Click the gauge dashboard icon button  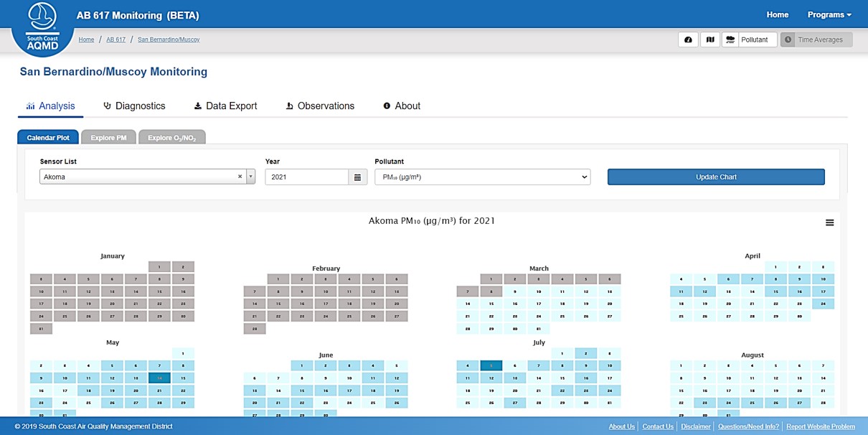(x=688, y=40)
